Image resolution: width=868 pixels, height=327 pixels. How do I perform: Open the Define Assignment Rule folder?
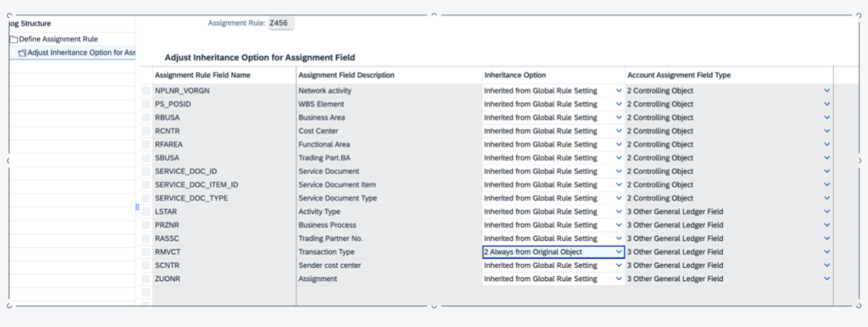[x=58, y=39]
